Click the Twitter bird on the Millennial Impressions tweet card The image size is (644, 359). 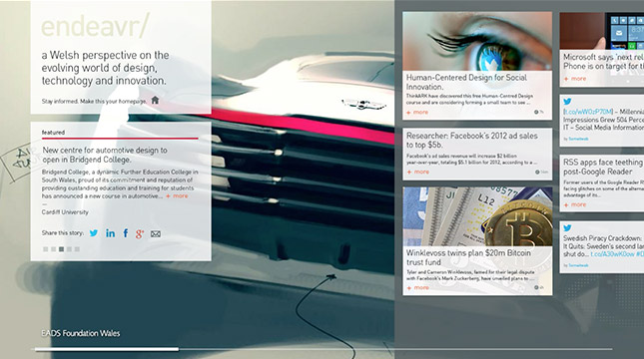567,102
